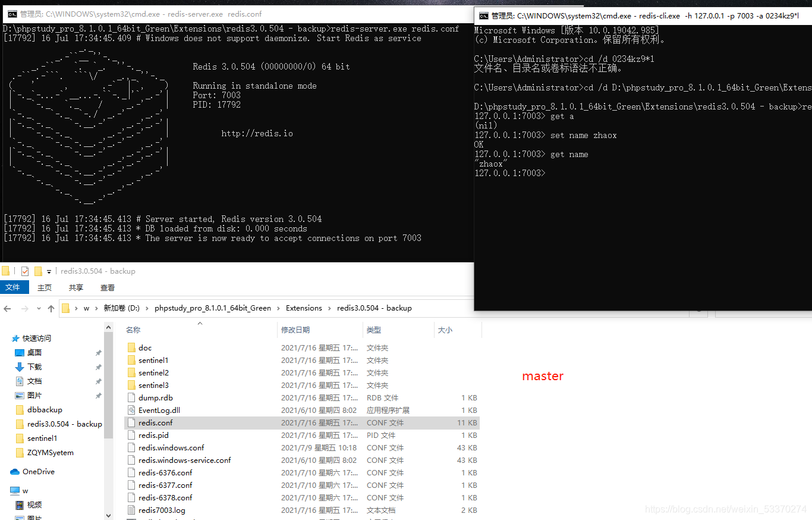Screen dimensions: 812x520
Task: Click the Documents icon in sidebar
Action: pyautogui.click(x=20, y=381)
